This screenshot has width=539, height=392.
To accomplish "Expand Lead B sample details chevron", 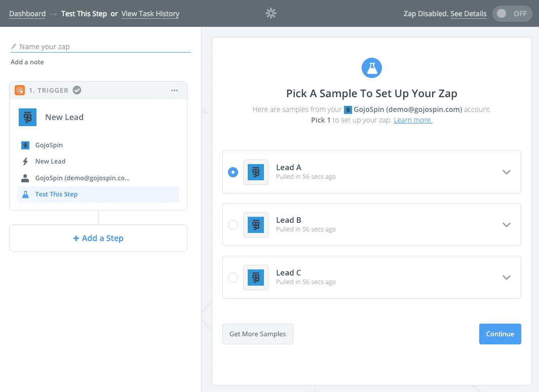I will 507,225.
